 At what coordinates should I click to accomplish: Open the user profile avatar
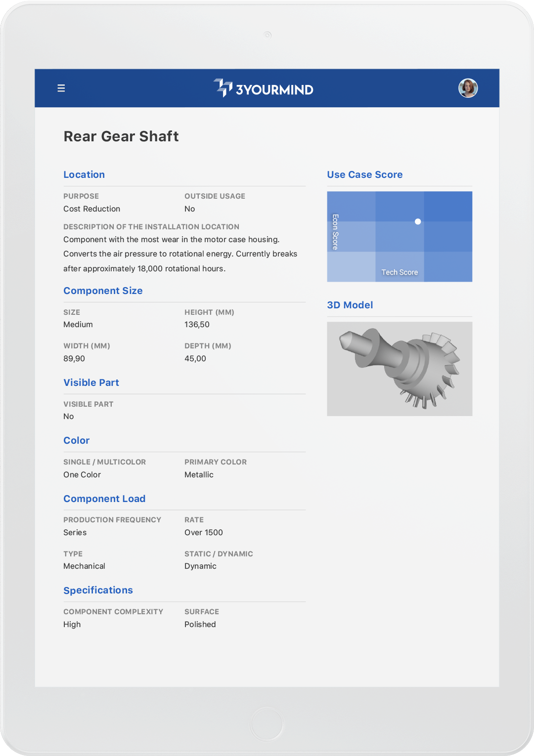(x=468, y=88)
